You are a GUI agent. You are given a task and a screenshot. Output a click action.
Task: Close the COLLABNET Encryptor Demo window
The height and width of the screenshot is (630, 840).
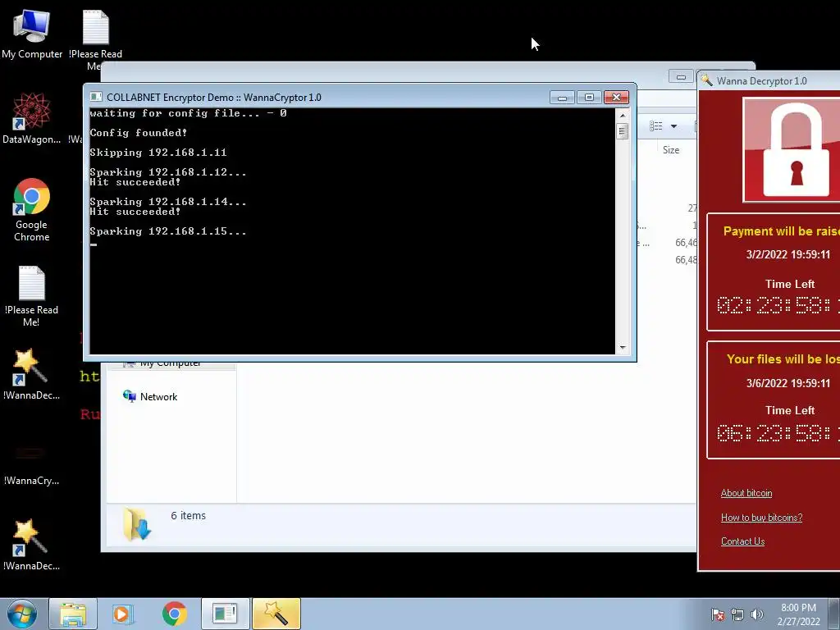[616, 98]
